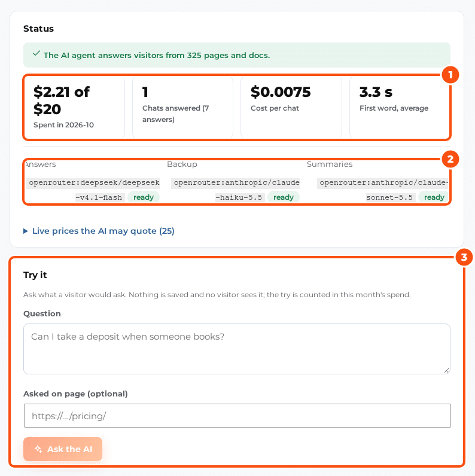This screenshot has height=476, width=475.
Task: Click the Status heading
Action: (38, 29)
